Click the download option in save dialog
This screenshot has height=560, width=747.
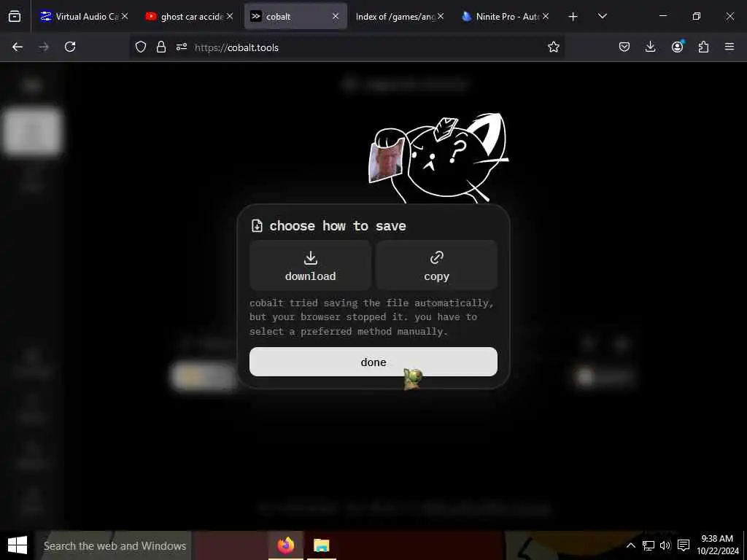[310, 265]
